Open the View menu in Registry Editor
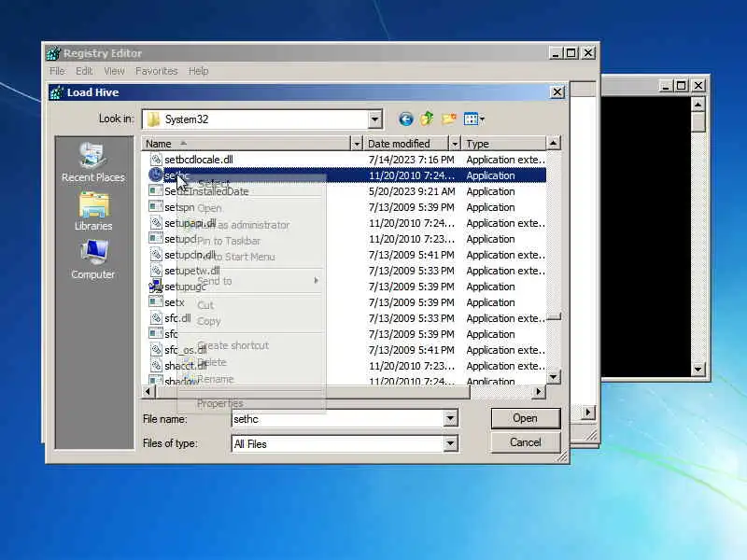The height and width of the screenshot is (560, 747). pos(114,71)
